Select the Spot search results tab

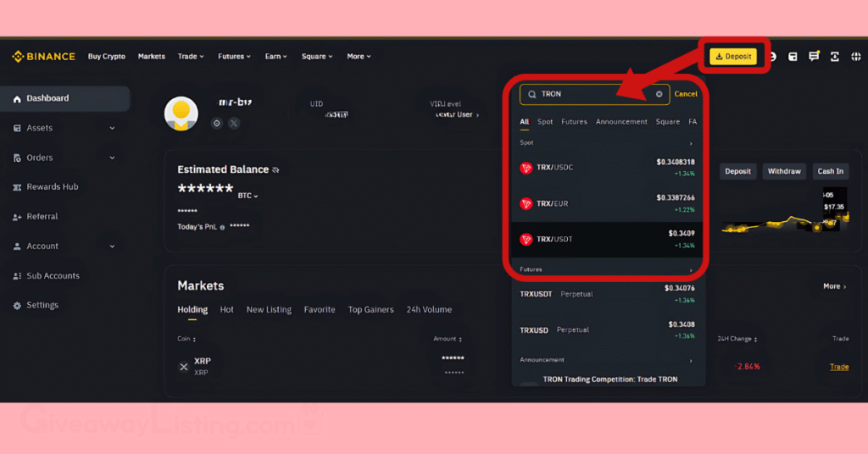click(545, 122)
